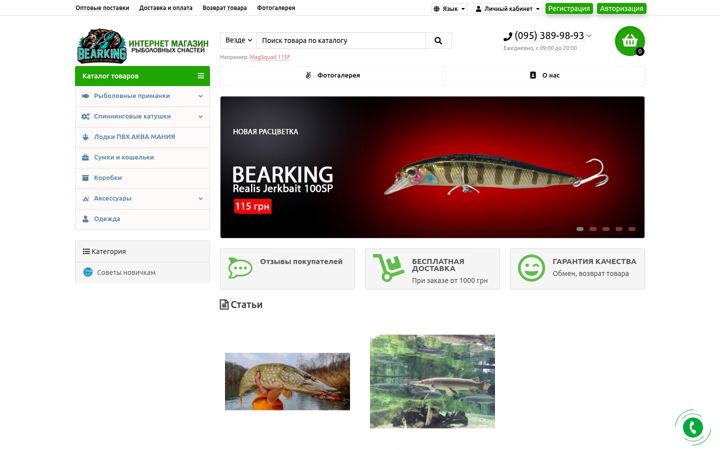Click the green Авторизация button

(621, 9)
